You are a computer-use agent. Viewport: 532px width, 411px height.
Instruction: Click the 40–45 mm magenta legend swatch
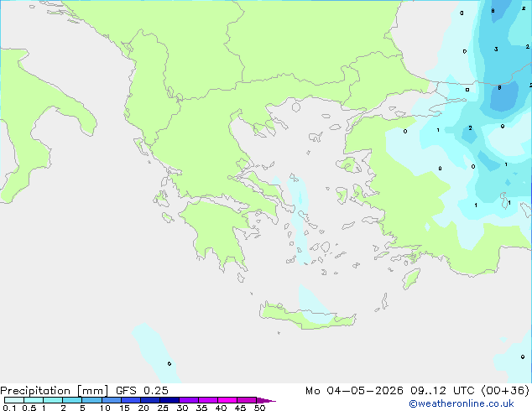coord(227,400)
